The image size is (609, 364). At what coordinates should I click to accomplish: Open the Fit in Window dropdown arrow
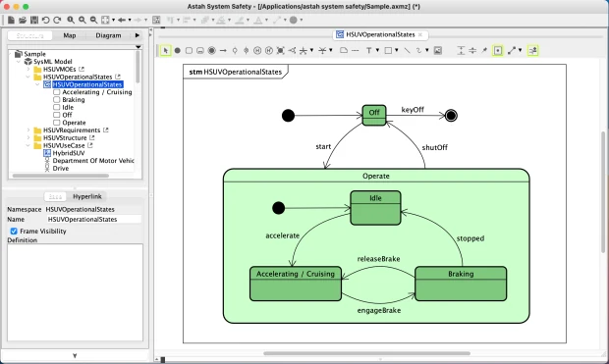[x=113, y=21]
